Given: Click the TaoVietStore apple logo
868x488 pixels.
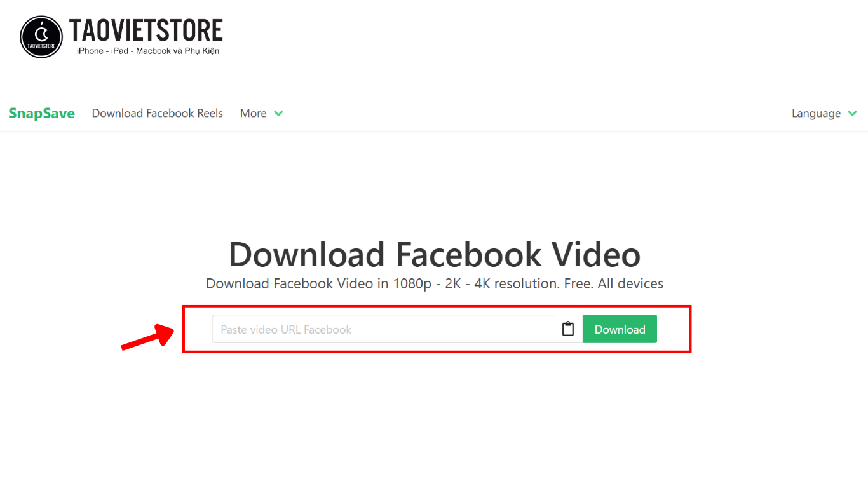Looking at the screenshot, I should [x=41, y=37].
